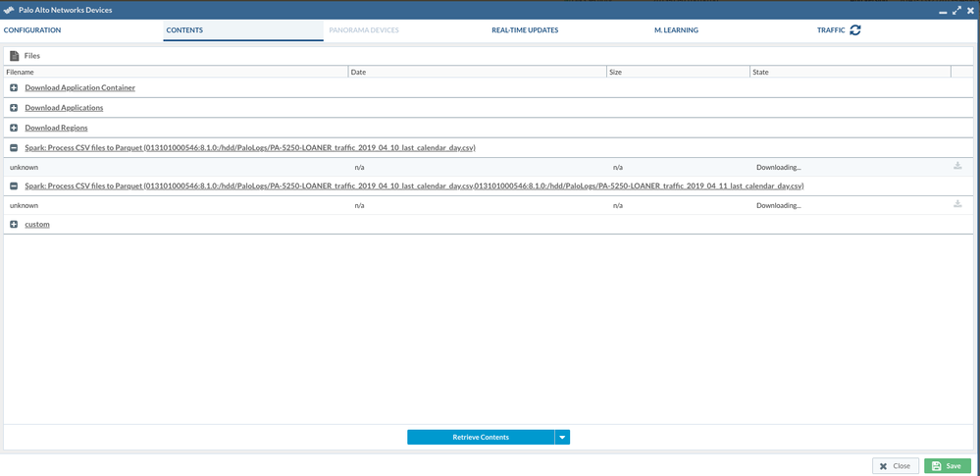Image resolution: width=980 pixels, height=476 pixels.
Task: Maximize the dialog with the expand arrows icon
Action: [x=956, y=10]
